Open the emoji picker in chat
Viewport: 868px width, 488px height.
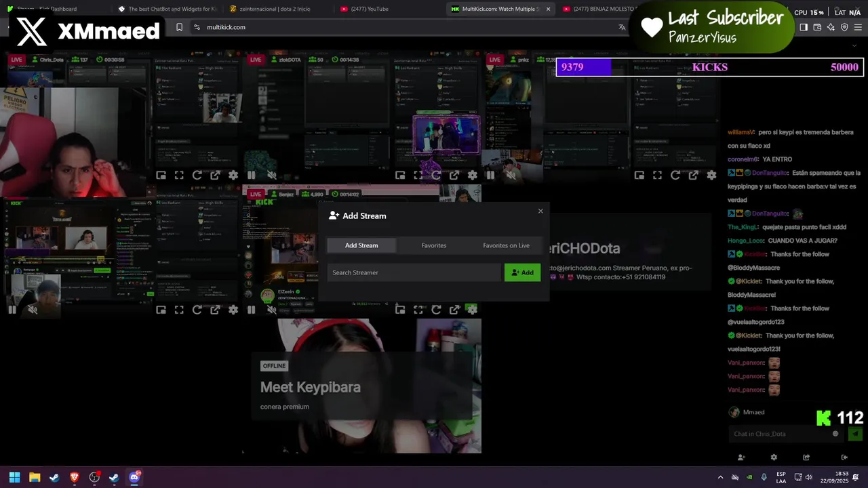(835, 434)
